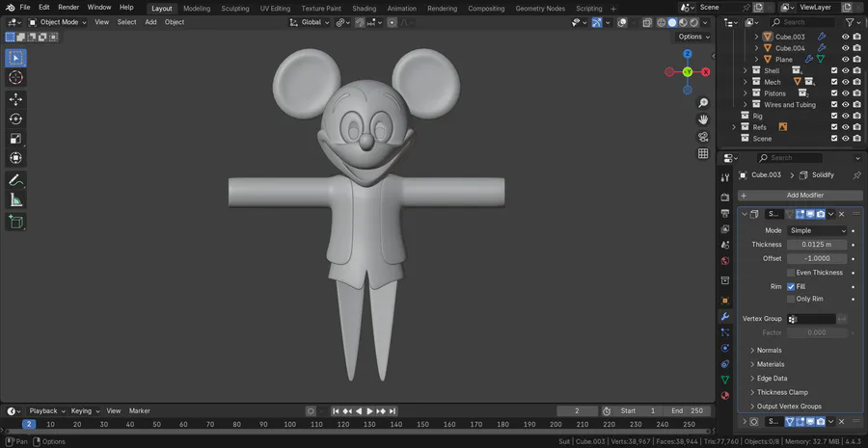The image size is (868, 448).
Task: Toggle the properties pin icon
Action: (857, 174)
